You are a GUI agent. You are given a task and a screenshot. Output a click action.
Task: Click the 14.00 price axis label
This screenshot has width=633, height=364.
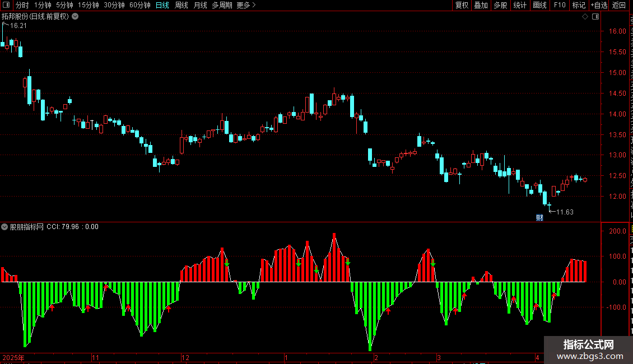pos(617,114)
